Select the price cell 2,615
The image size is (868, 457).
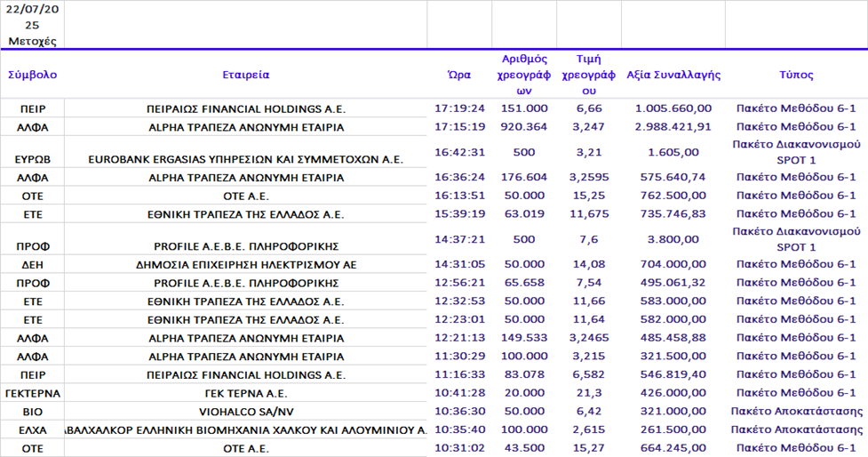(x=589, y=429)
